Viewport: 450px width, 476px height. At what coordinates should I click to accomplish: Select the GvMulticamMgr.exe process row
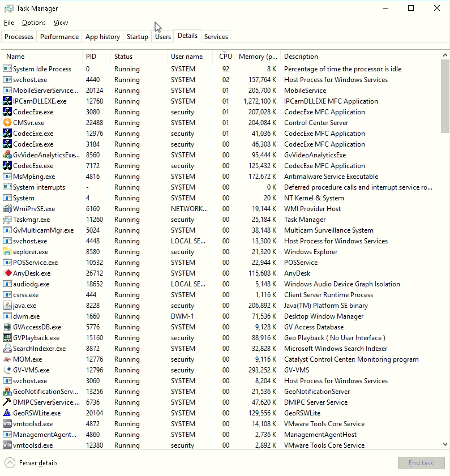(221, 230)
